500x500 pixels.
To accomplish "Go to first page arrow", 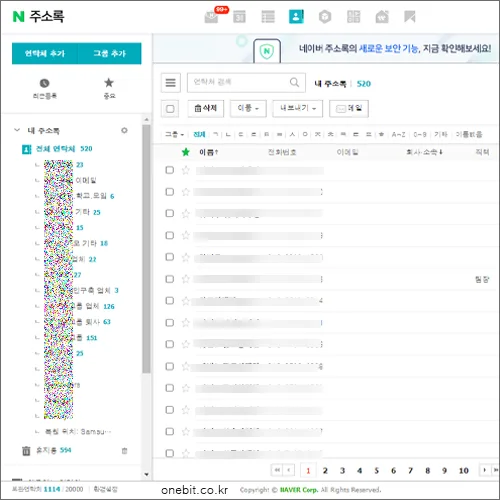I will (x=277, y=470).
